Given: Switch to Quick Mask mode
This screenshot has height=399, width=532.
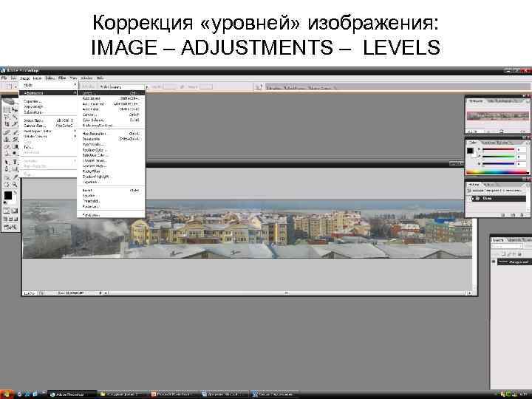Looking at the screenshot, I should 15,211.
